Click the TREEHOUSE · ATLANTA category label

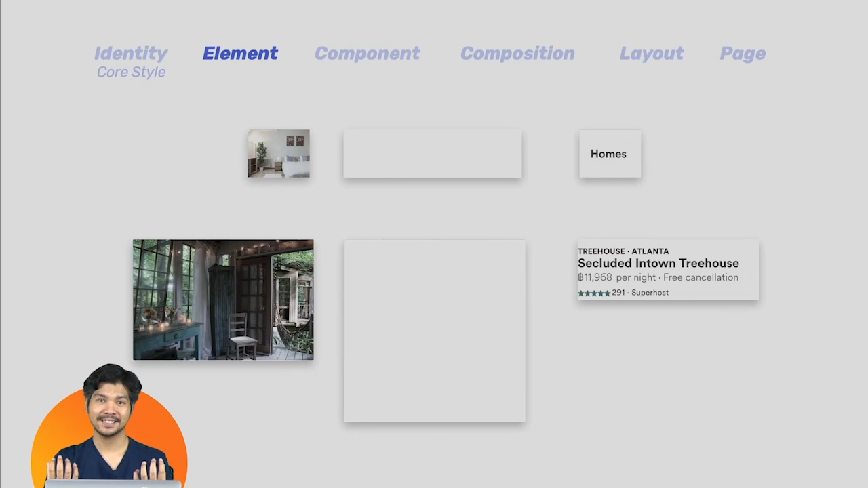[623, 251]
